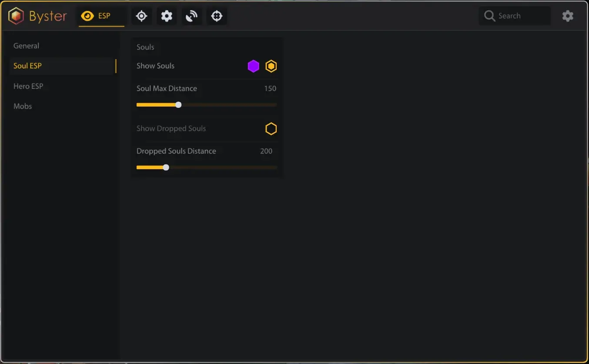This screenshot has height=364, width=589.
Task: Click the magnifier icon in Search
Action: coord(490,16)
